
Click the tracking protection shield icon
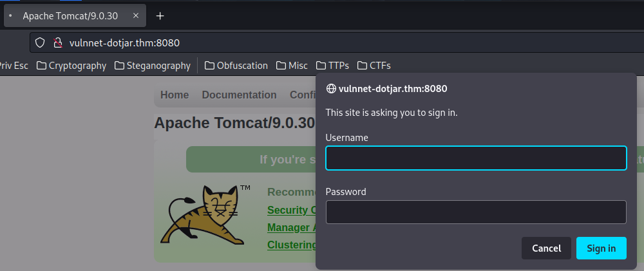point(39,42)
